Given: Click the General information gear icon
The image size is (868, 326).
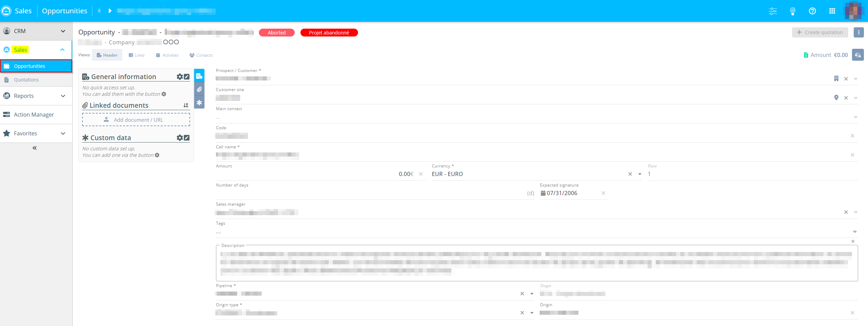Looking at the screenshot, I should pyautogui.click(x=180, y=77).
